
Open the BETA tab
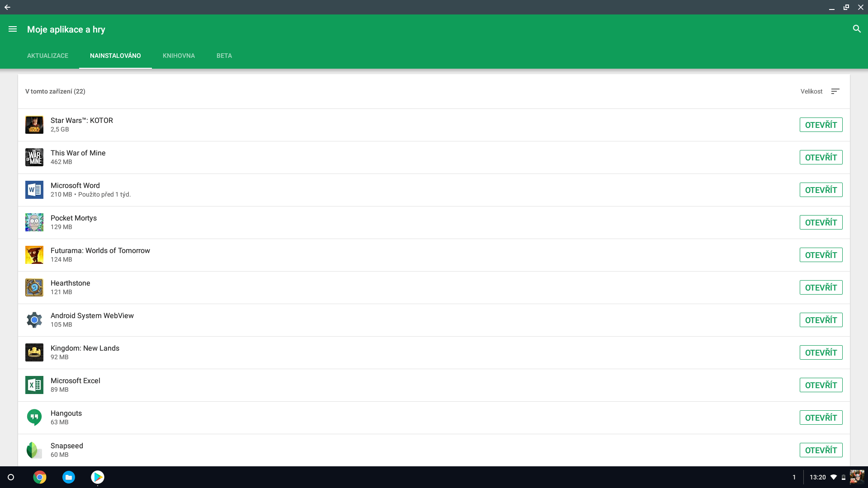224,56
